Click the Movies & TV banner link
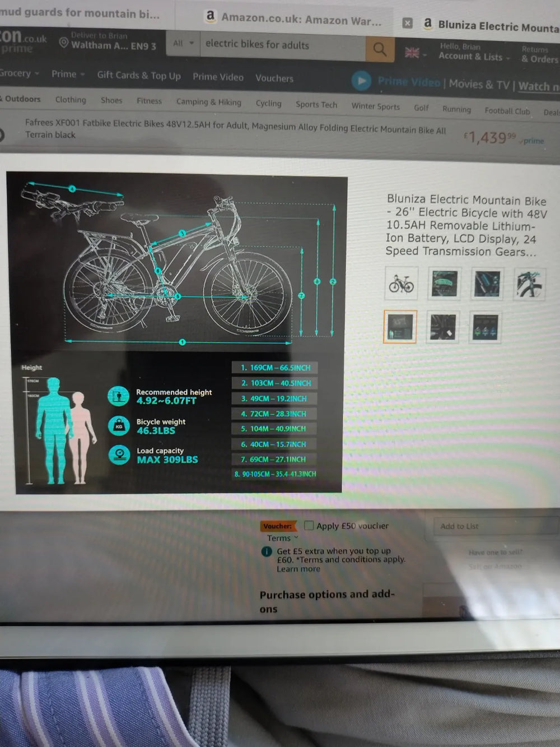The height and width of the screenshot is (747, 560). pos(479,84)
